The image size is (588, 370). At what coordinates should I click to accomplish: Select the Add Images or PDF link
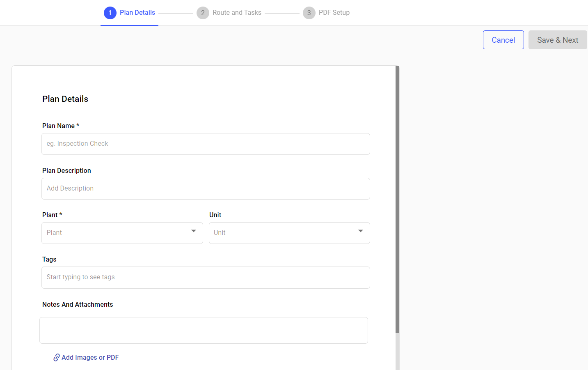[x=90, y=358]
